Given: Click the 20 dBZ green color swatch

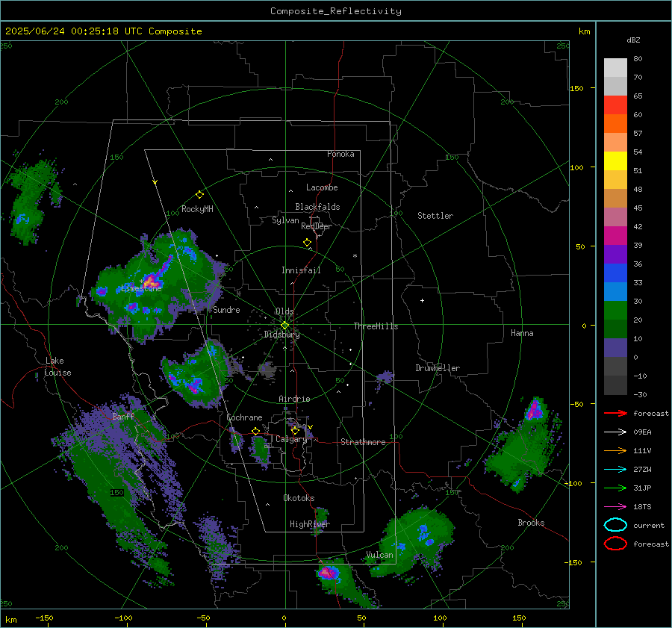Looking at the screenshot, I should click(x=615, y=311).
